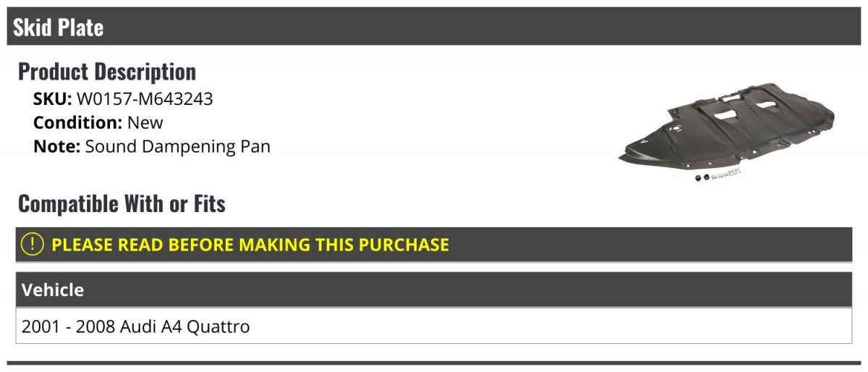Click the yellow exclamation warning icon

[33, 245]
